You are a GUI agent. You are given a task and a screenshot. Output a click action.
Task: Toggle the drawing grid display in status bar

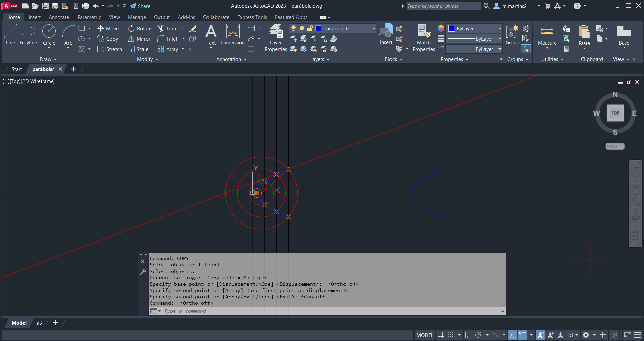tap(441, 335)
